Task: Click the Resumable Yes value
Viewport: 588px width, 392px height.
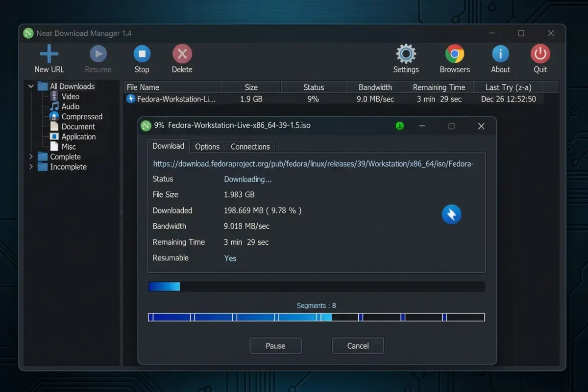Action: click(230, 258)
